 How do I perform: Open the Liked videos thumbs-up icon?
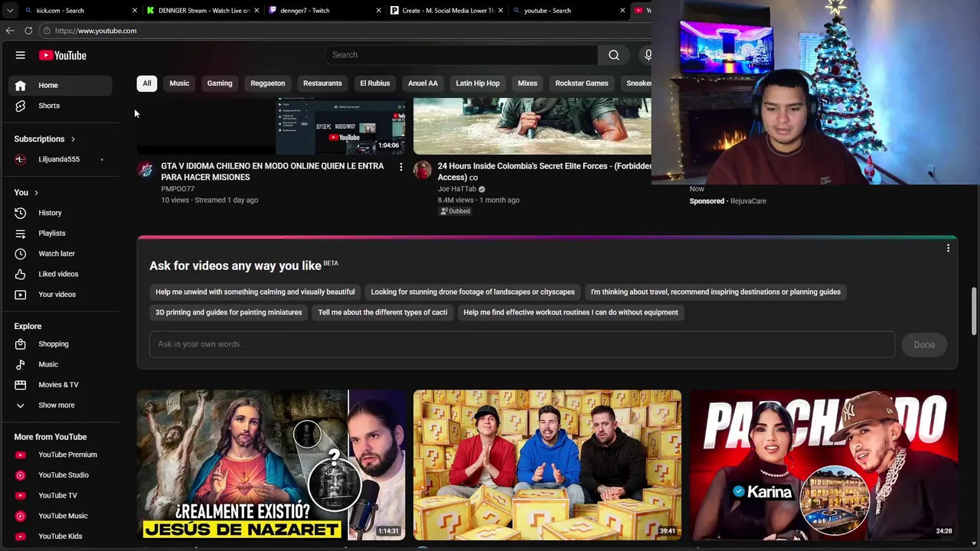click(x=21, y=274)
